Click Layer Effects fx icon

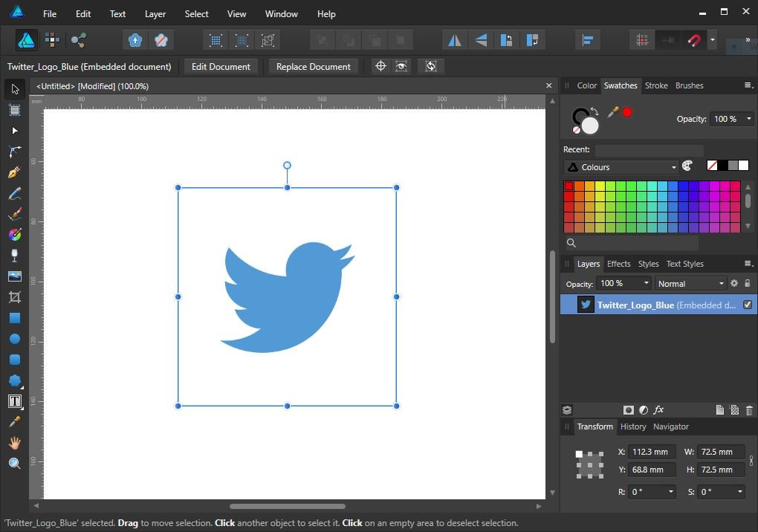pyautogui.click(x=658, y=410)
